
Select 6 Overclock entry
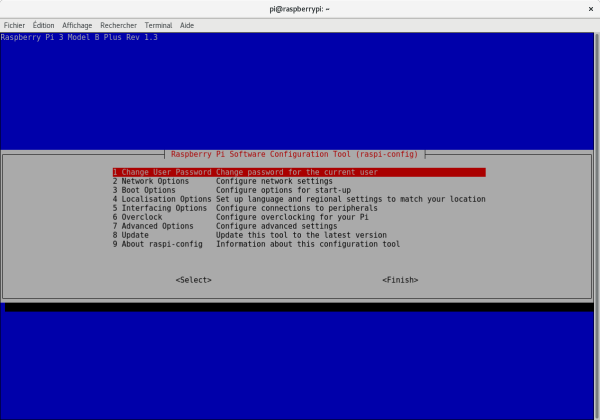(299, 217)
